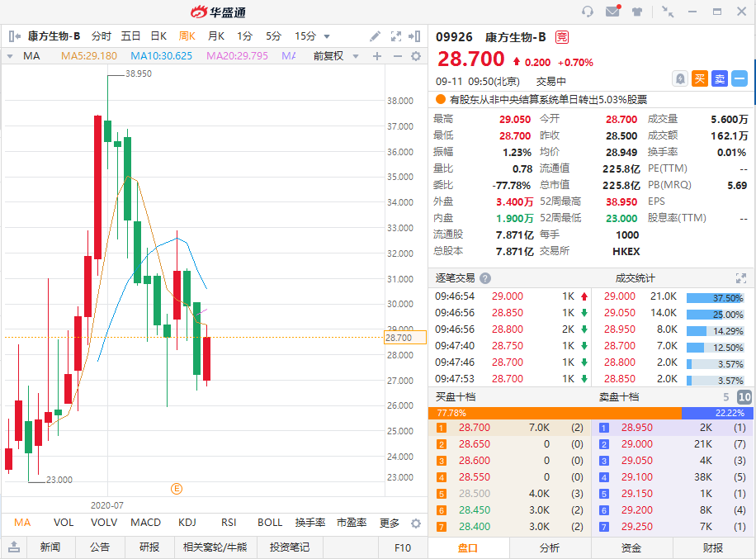Switch to 15分 chart interval
Screen dimensions: 756x559
coord(305,36)
